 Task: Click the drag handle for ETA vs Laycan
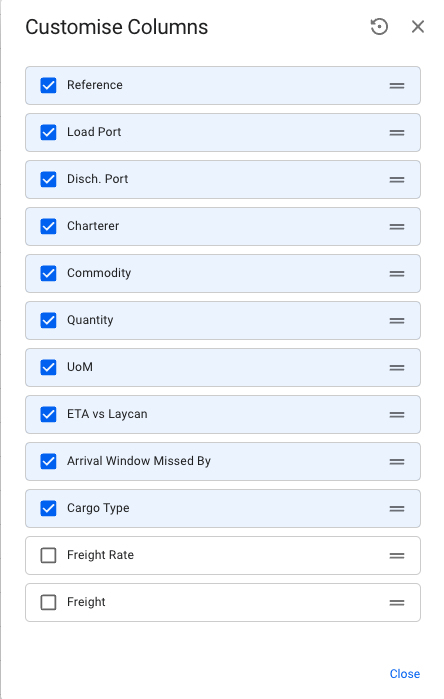397,415
